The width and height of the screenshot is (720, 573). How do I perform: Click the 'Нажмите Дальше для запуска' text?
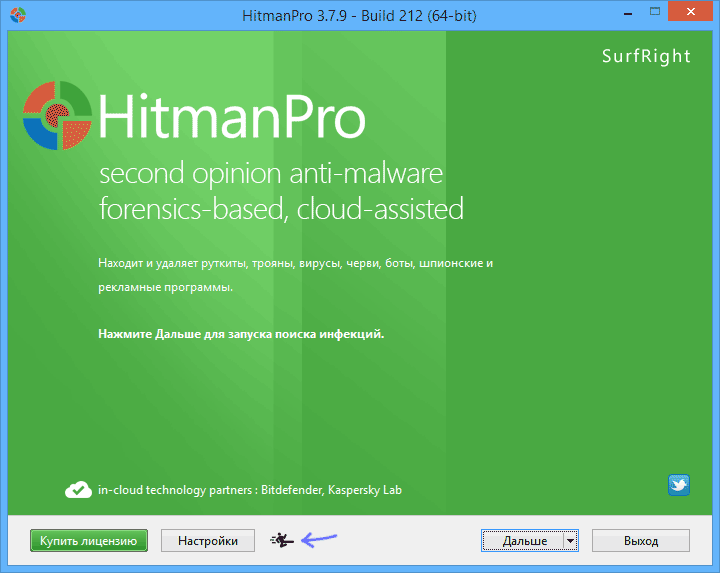point(241,334)
